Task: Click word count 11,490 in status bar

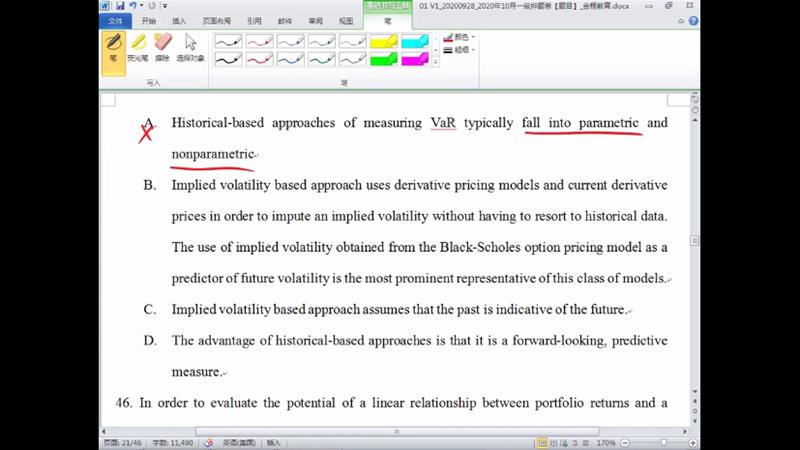Action: [x=172, y=443]
